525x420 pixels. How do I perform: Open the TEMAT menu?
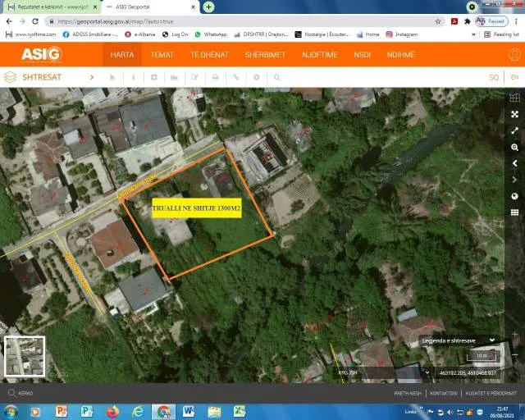(162, 55)
